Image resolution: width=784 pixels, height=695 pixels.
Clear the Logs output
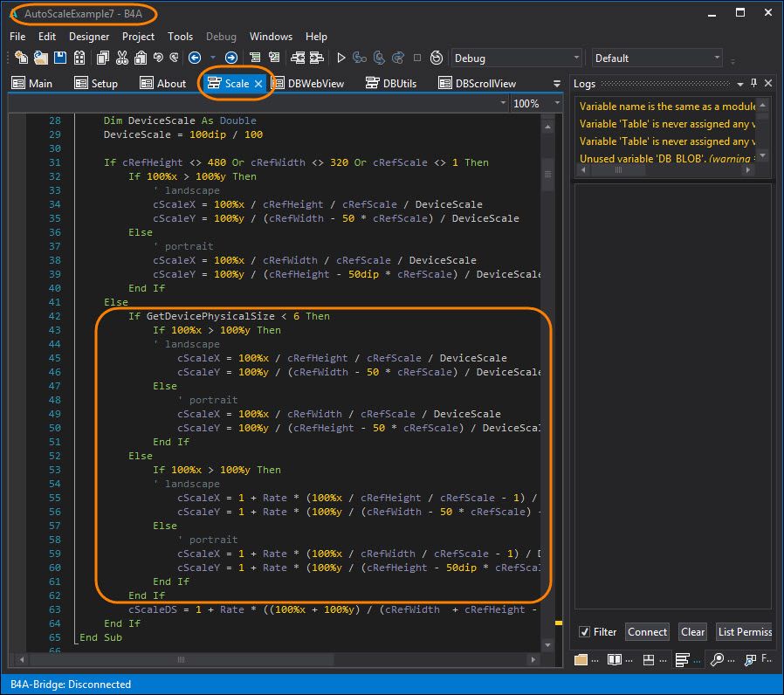point(692,631)
